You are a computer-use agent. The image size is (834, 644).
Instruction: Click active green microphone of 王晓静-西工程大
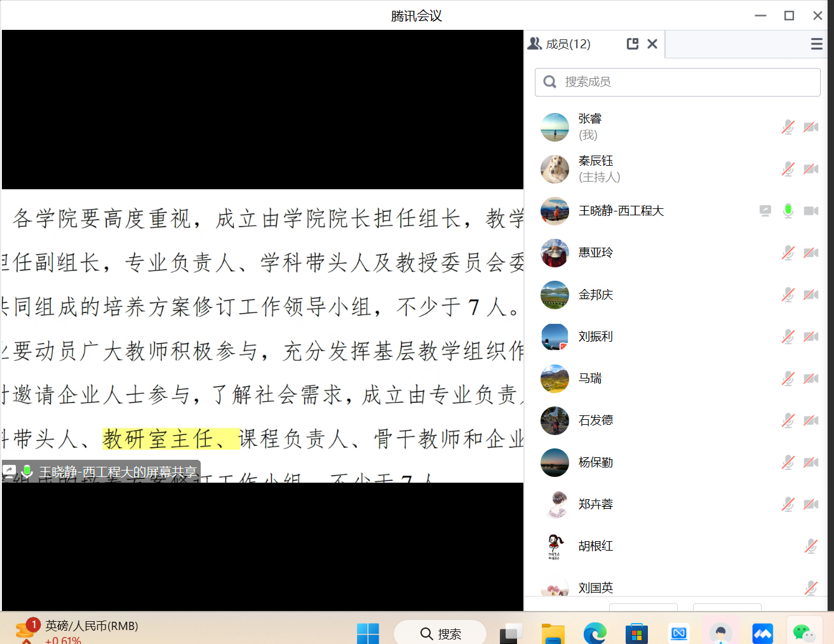[x=788, y=211]
